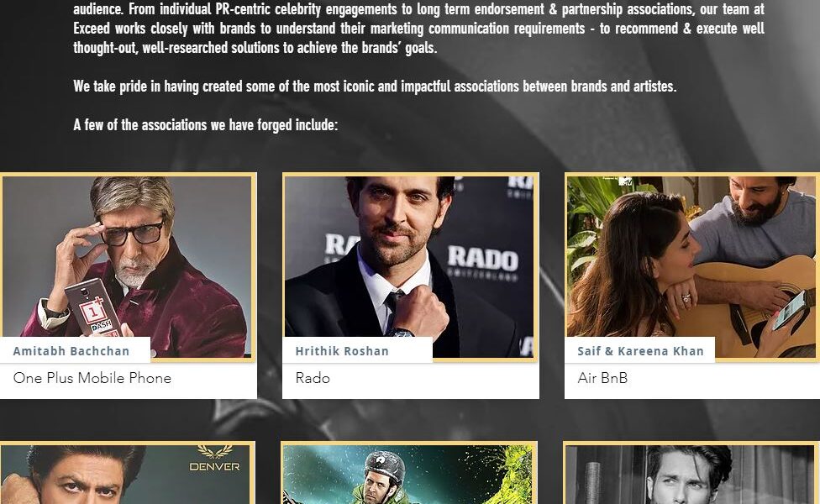Select the Air BnB brand caption
The width and height of the screenshot is (820, 504).
(602, 378)
